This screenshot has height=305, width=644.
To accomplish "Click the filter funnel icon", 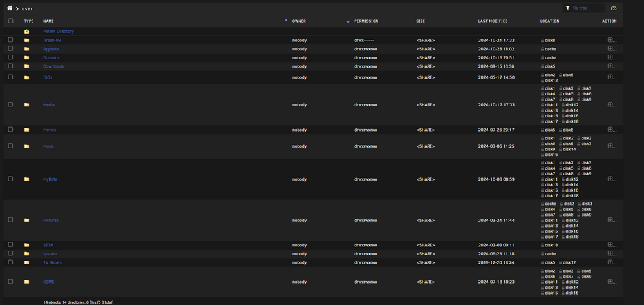I will point(567,8).
